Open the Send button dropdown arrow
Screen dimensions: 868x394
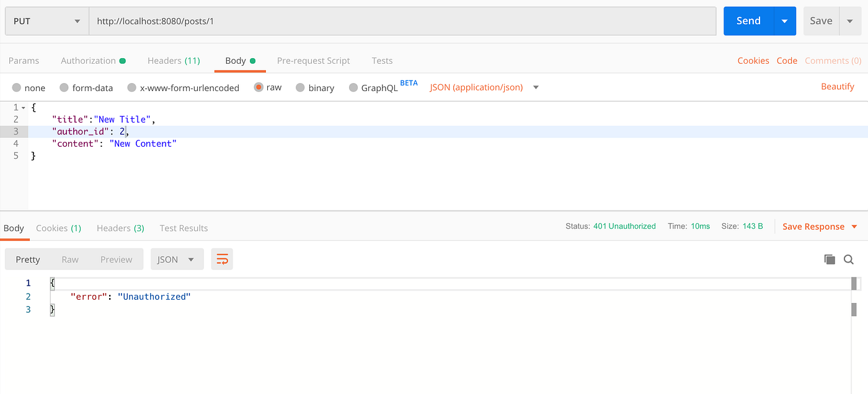pos(784,21)
